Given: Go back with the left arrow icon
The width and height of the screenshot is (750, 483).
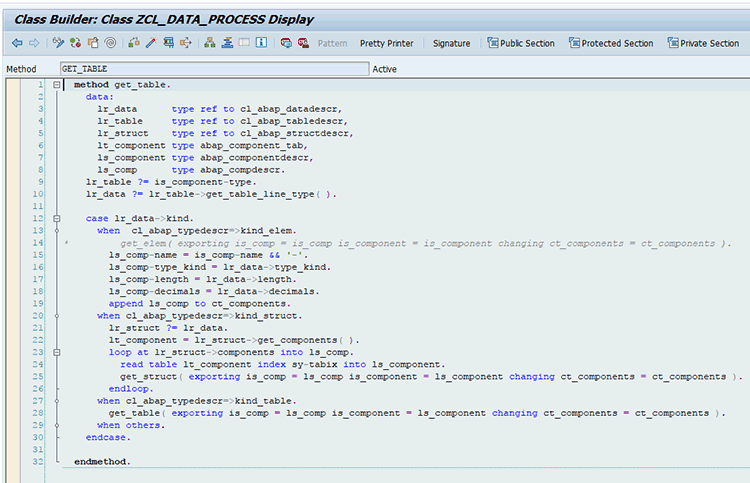Looking at the screenshot, I should coord(17,43).
